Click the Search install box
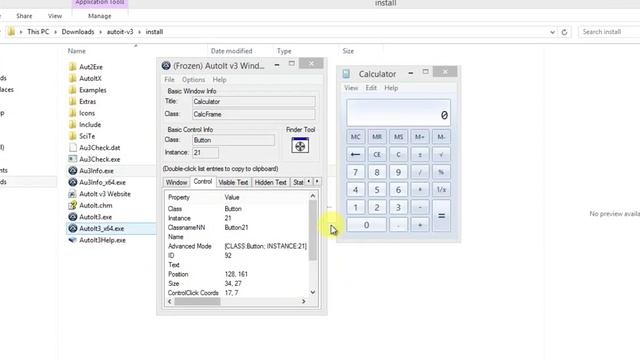 [x=610, y=32]
